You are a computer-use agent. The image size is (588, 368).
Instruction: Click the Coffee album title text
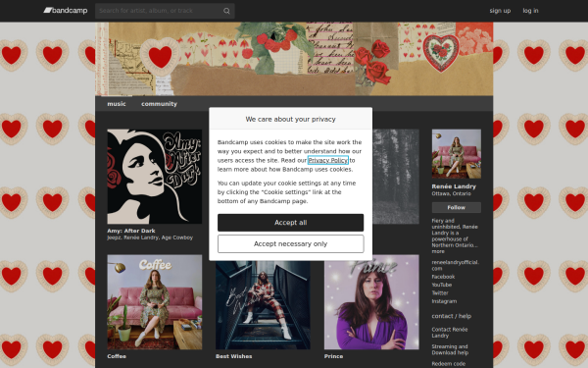(x=117, y=356)
